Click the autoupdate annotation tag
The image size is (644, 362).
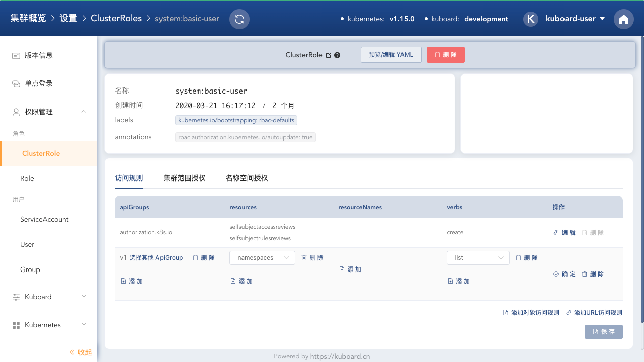click(x=246, y=137)
